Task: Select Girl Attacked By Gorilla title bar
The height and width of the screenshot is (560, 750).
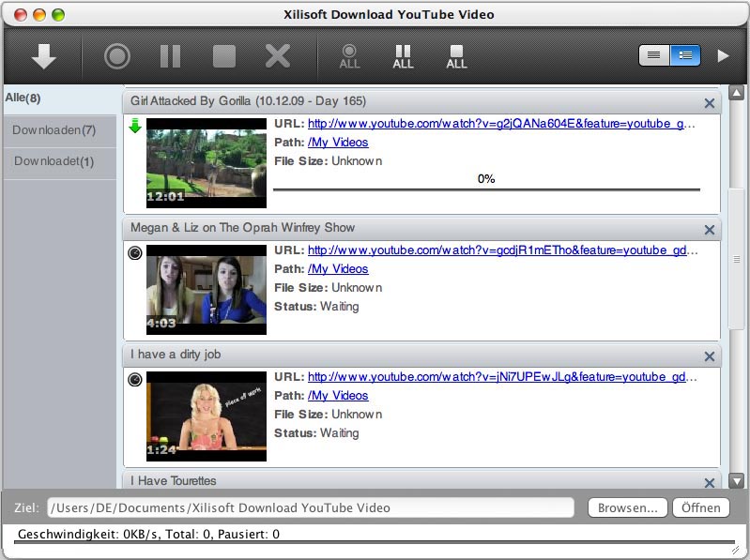Action: [421, 101]
